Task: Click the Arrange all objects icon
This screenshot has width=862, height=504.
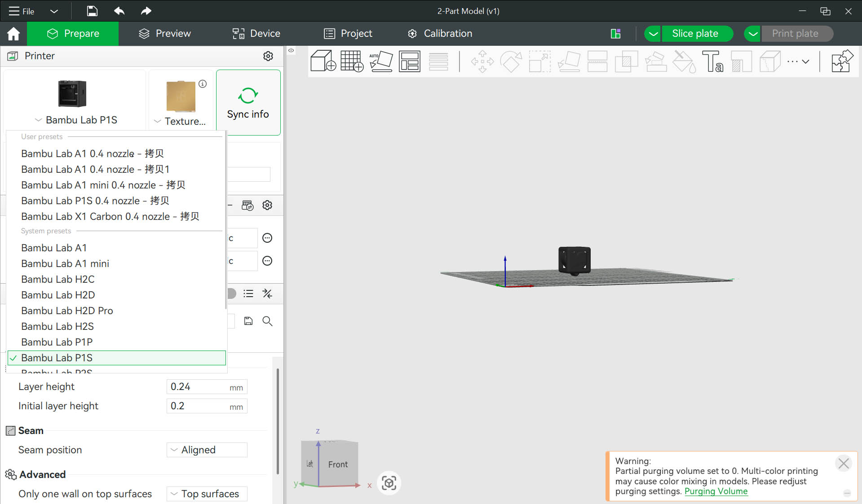Action: [x=410, y=61]
